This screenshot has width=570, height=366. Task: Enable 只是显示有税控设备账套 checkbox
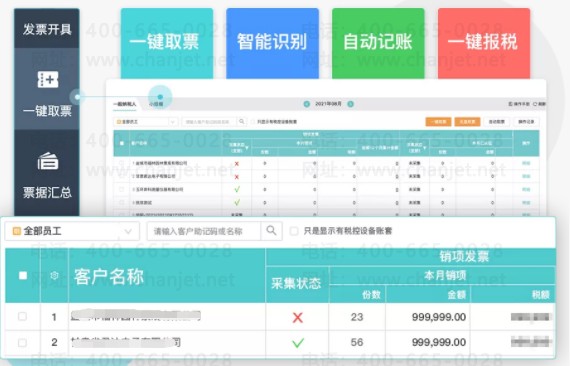(x=294, y=231)
